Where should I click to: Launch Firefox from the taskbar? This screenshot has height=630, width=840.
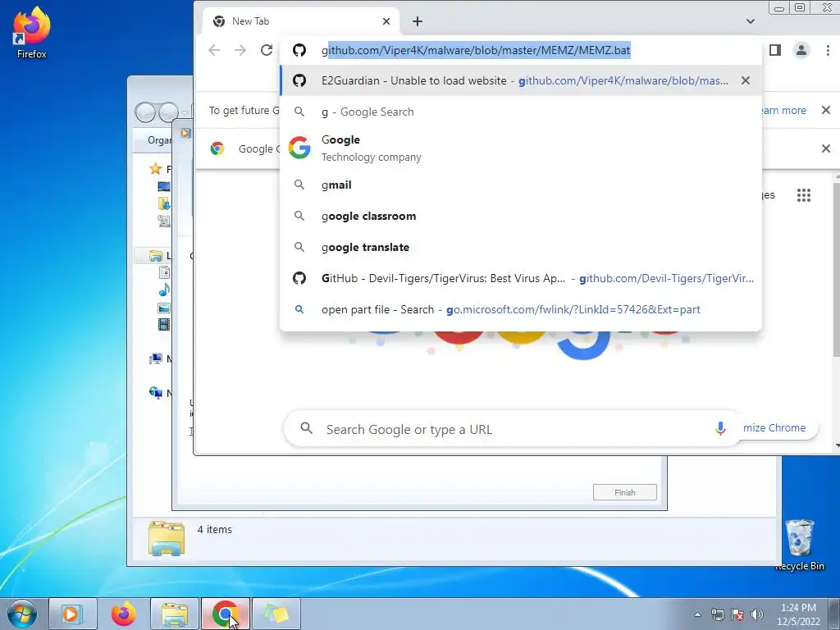click(124, 614)
